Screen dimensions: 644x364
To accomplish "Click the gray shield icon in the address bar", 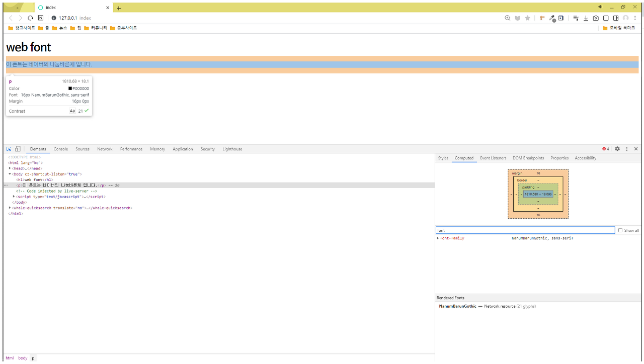I will (517, 18).
